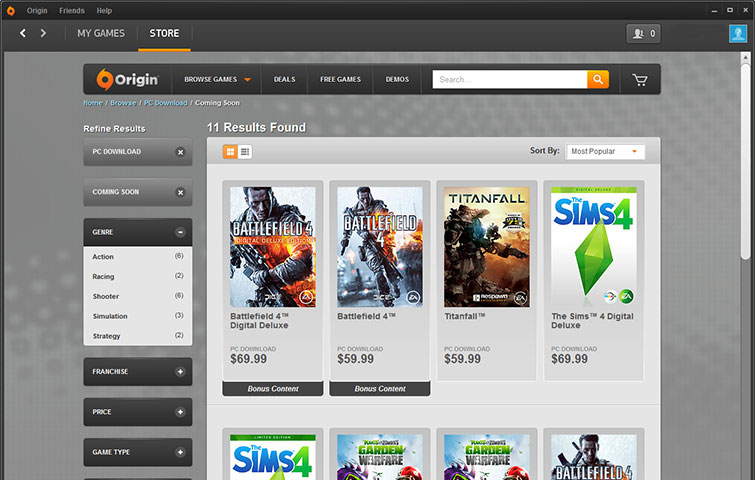
Task: Click the Home breadcrumb link
Action: point(93,103)
